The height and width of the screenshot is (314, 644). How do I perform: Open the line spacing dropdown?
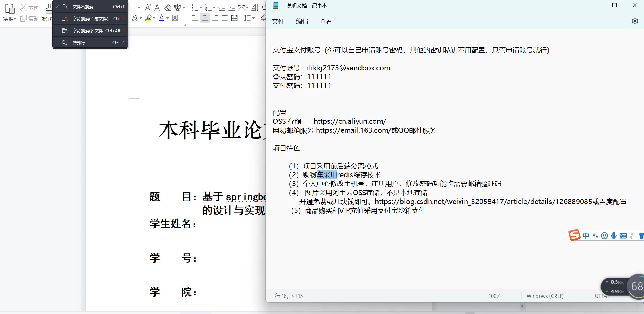[x=253, y=18]
